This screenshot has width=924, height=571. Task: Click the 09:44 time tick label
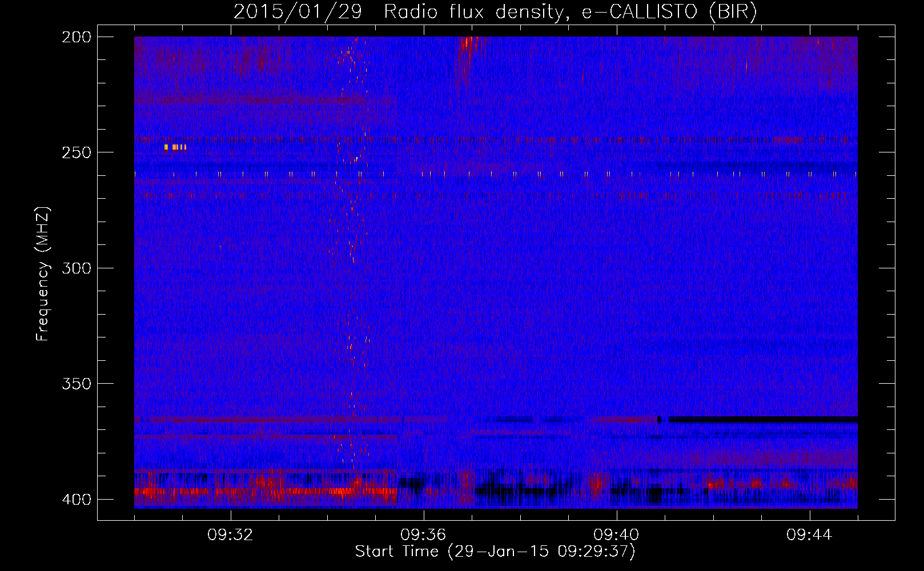tap(809, 534)
